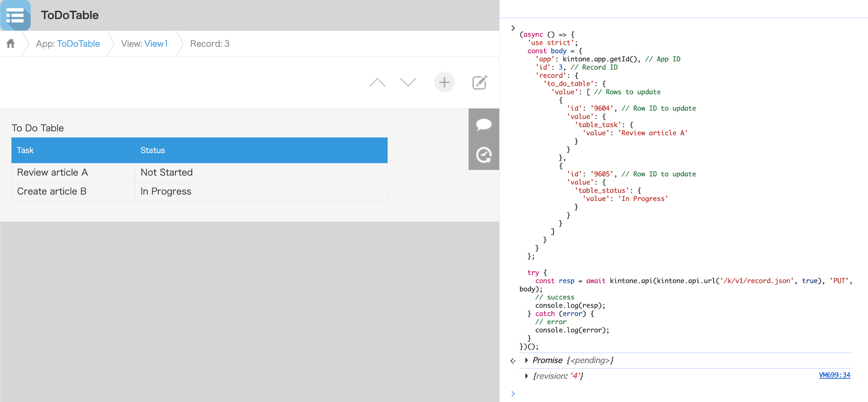
Task: Click the console.log(error) line
Action: [x=572, y=330]
